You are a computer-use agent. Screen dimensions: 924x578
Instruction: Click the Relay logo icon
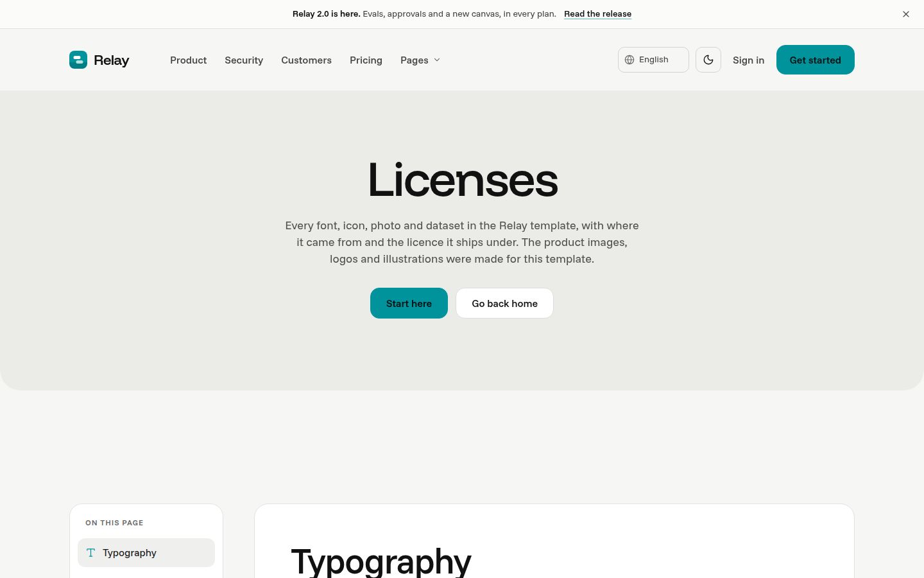78,60
